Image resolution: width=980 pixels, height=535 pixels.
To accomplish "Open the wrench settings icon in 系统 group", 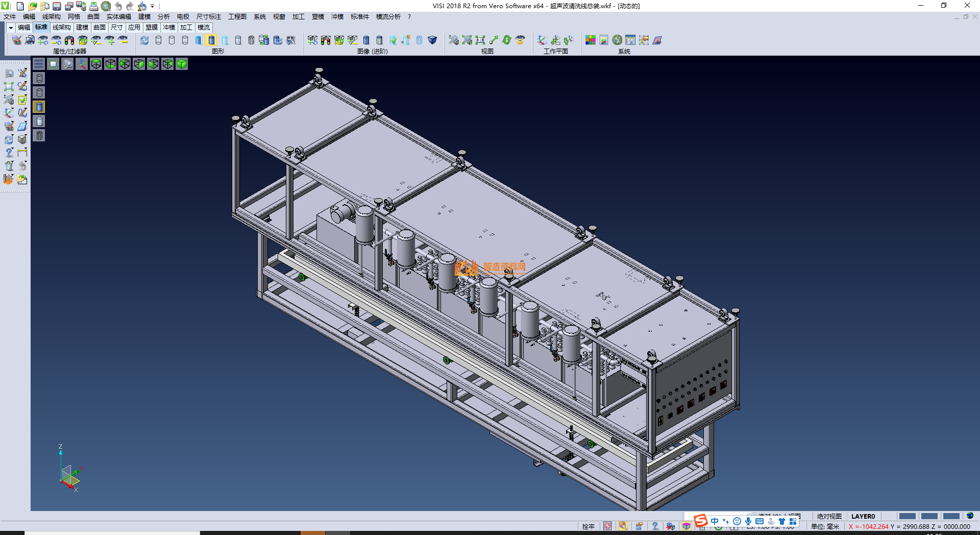I will (617, 40).
